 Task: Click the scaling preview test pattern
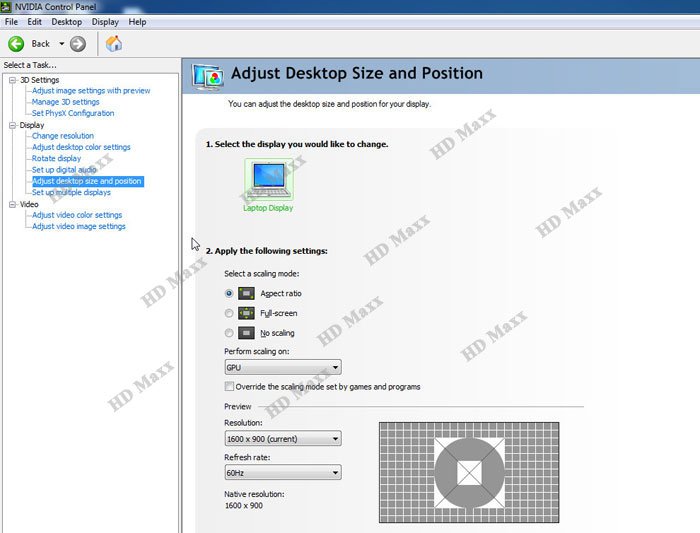[469, 472]
